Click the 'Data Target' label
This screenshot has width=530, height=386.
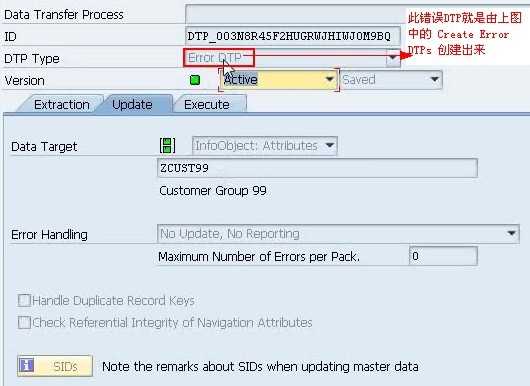click(x=44, y=147)
